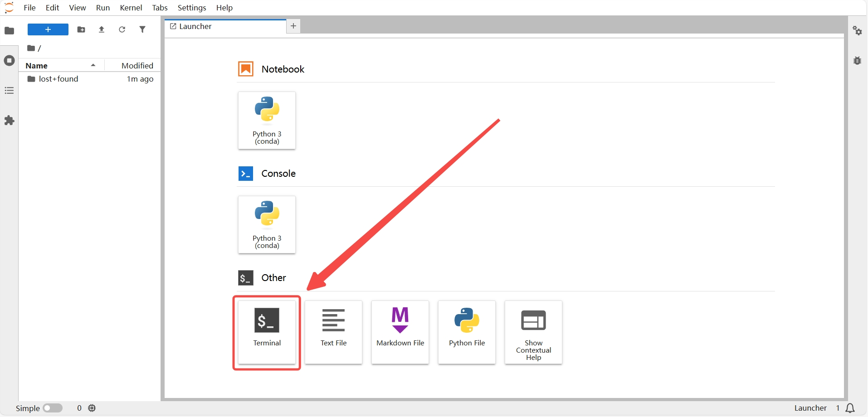Refresh the file browser list
Viewport: 868px width, 417px height.
pyautogui.click(x=122, y=29)
